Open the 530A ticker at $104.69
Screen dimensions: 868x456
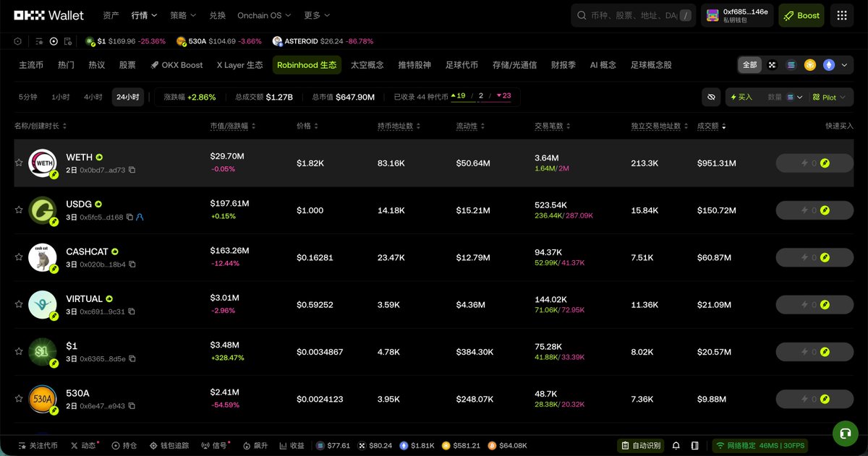(219, 41)
